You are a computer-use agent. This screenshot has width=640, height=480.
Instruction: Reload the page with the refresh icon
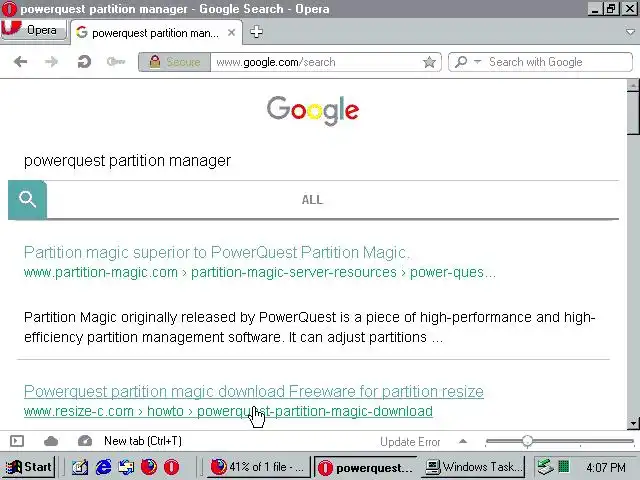pos(84,62)
